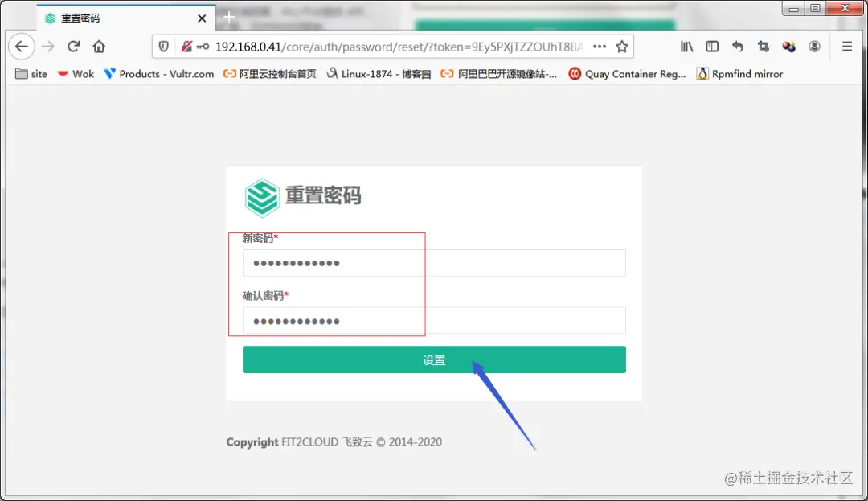Reload the current page

[72, 47]
